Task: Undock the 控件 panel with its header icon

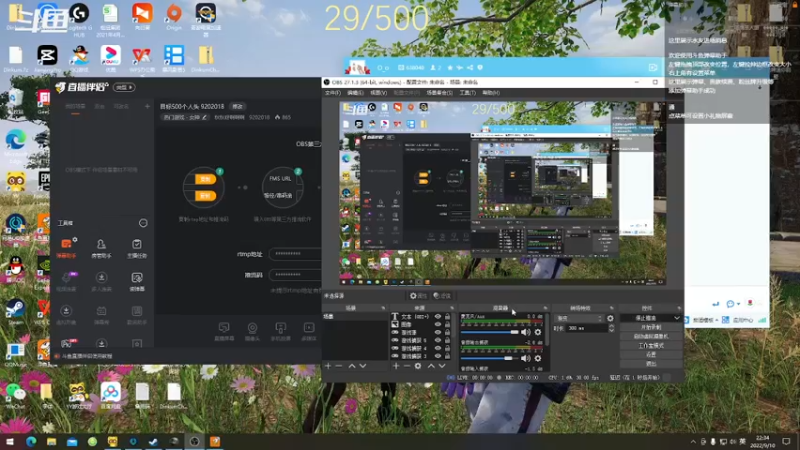Action: click(x=679, y=308)
